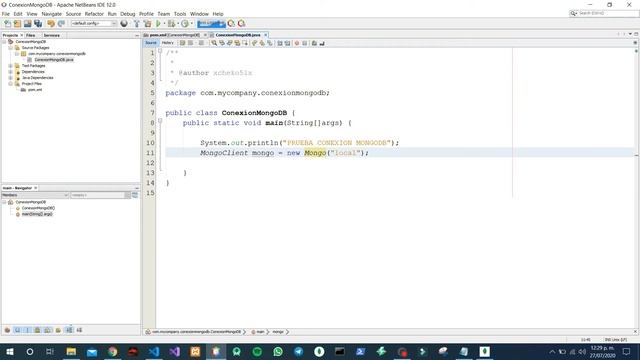The height and width of the screenshot is (360, 640).
Task: Click the Open Project toolbar icon
Action: [x=27, y=24]
